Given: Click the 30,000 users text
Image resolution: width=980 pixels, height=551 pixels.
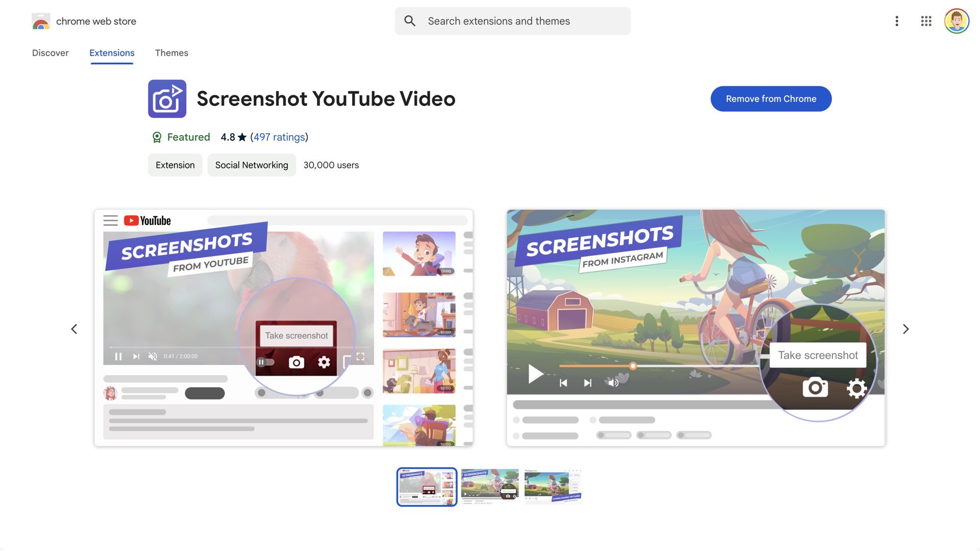Looking at the screenshot, I should 331,165.
